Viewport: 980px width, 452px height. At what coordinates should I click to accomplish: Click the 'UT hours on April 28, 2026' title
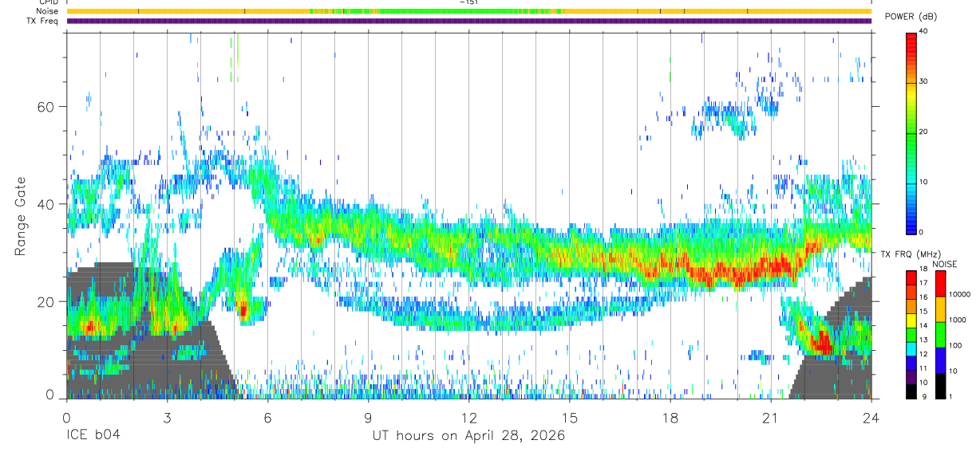tap(468, 436)
